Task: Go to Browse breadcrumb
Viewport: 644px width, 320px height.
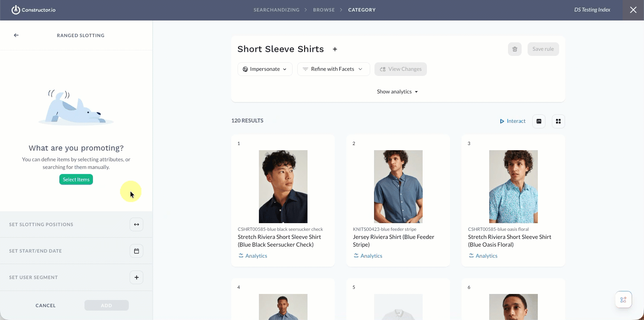Action: coord(324,10)
